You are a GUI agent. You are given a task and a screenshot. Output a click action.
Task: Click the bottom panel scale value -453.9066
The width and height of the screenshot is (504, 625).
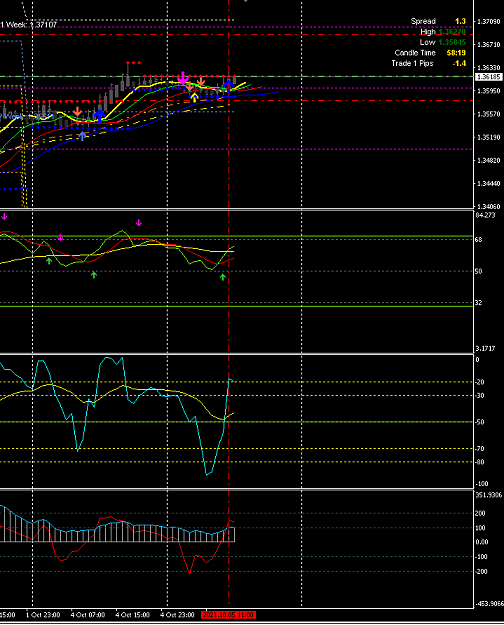coord(490,604)
